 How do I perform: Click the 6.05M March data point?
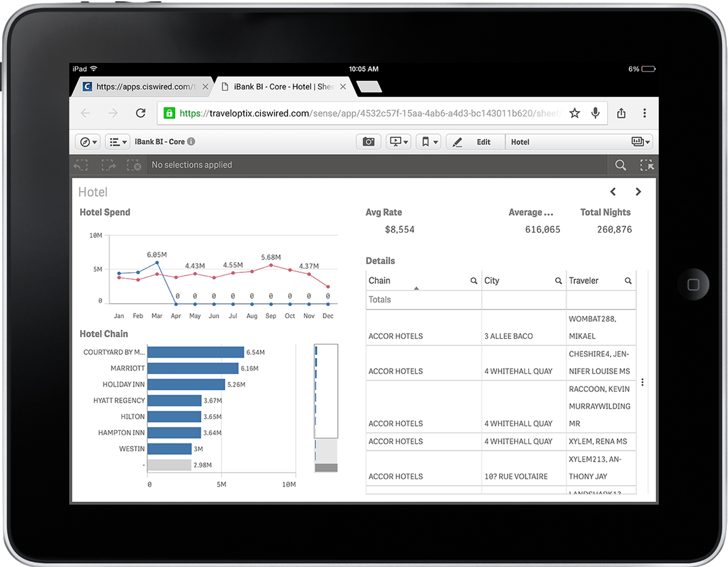(x=157, y=263)
